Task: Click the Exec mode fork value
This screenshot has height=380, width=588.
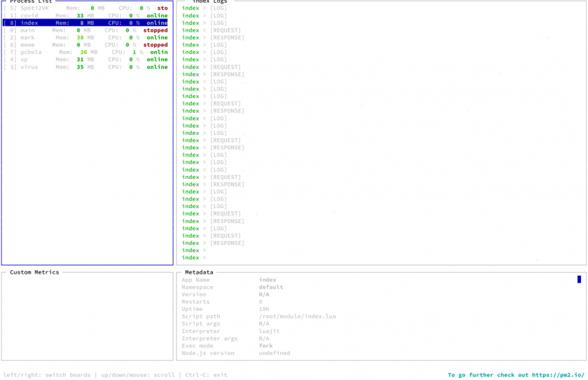Action: pyautogui.click(x=266, y=345)
